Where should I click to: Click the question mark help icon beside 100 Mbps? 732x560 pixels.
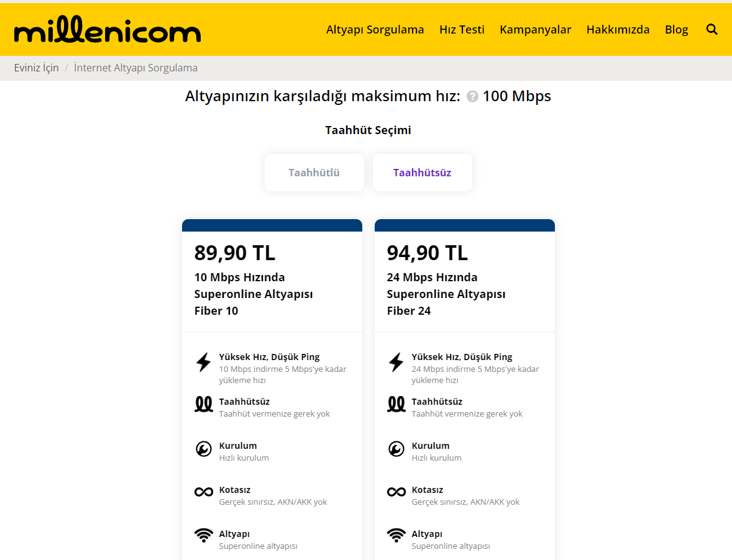pyautogui.click(x=472, y=97)
